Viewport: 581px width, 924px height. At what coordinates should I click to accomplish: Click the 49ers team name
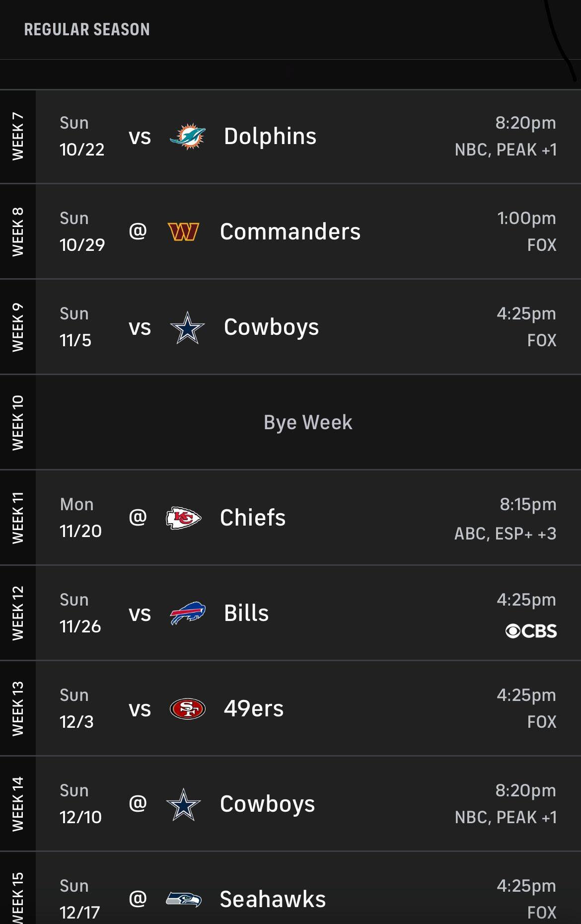pos(254,709)
